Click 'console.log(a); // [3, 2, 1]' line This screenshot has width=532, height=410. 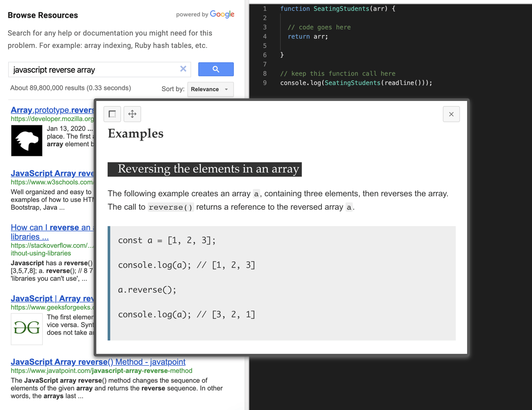click(187, 314)
